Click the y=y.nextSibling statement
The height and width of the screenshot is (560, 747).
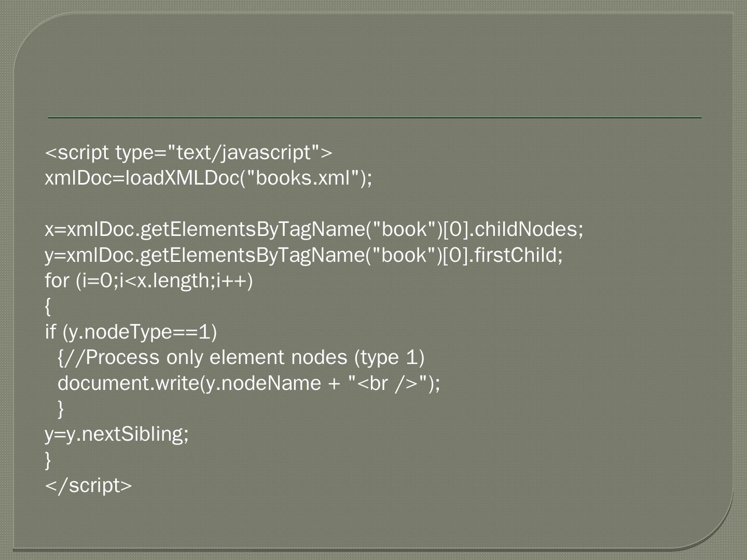117,434
